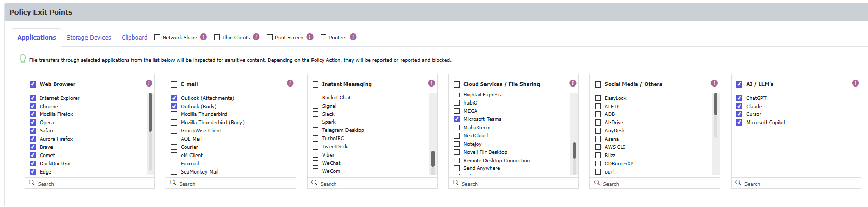Show info for AI / LLM's category
This screenshot has width=868, height=207.
coord(855,83)
